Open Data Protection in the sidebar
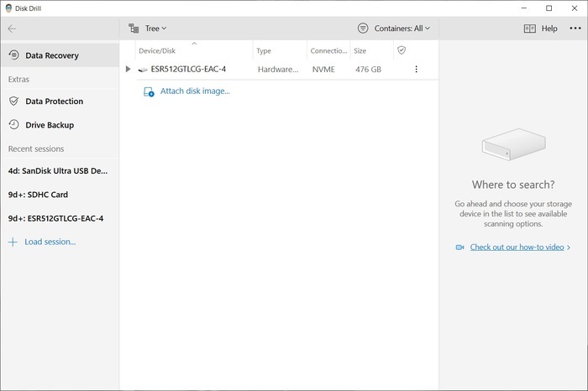This screenshot has height=391, width=588. tap(60, 102)
